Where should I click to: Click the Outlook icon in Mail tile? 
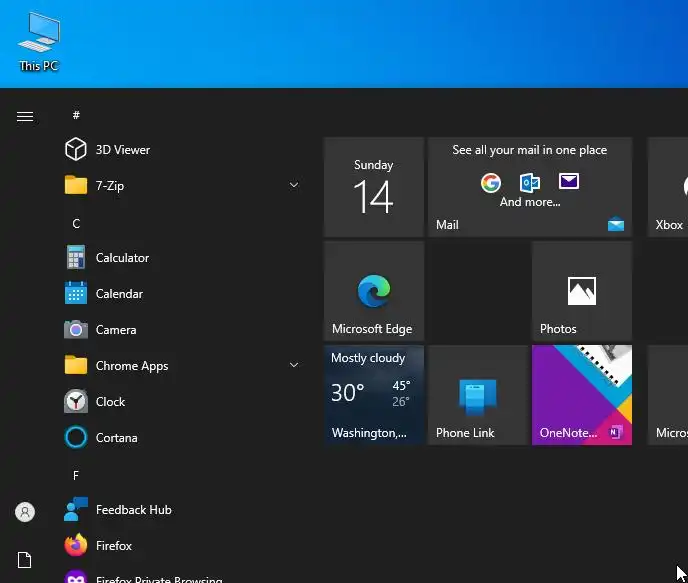coord(530,182)
